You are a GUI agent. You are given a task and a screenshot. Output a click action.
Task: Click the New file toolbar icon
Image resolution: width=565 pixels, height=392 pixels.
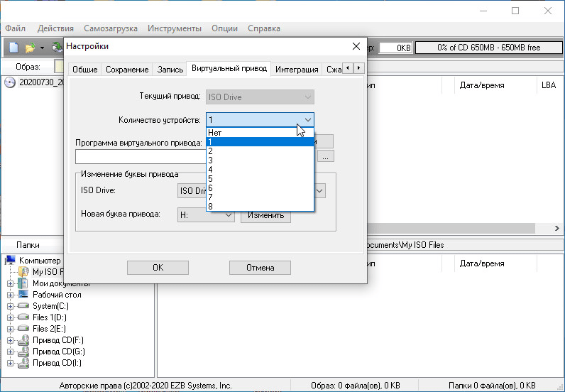[x=13, y=48]
